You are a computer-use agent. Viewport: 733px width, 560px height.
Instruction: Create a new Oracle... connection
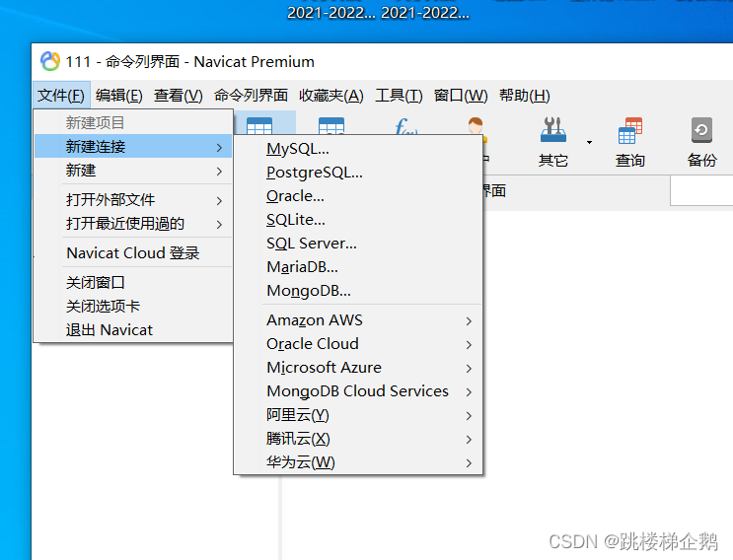click(358, 196)
